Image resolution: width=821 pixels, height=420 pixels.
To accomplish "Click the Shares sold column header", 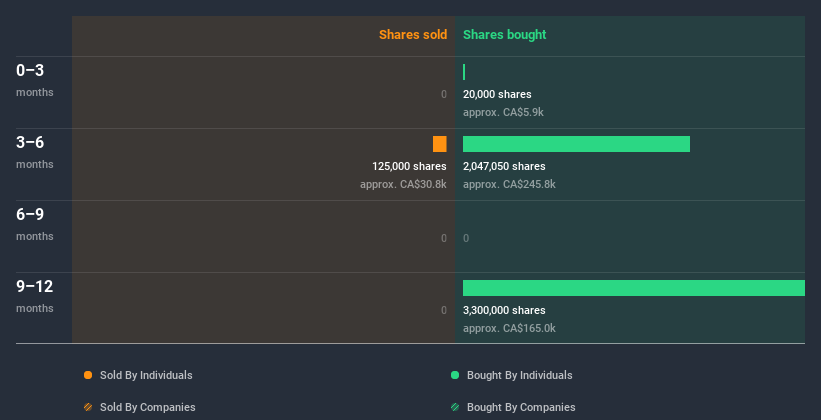I will (413, 35).
